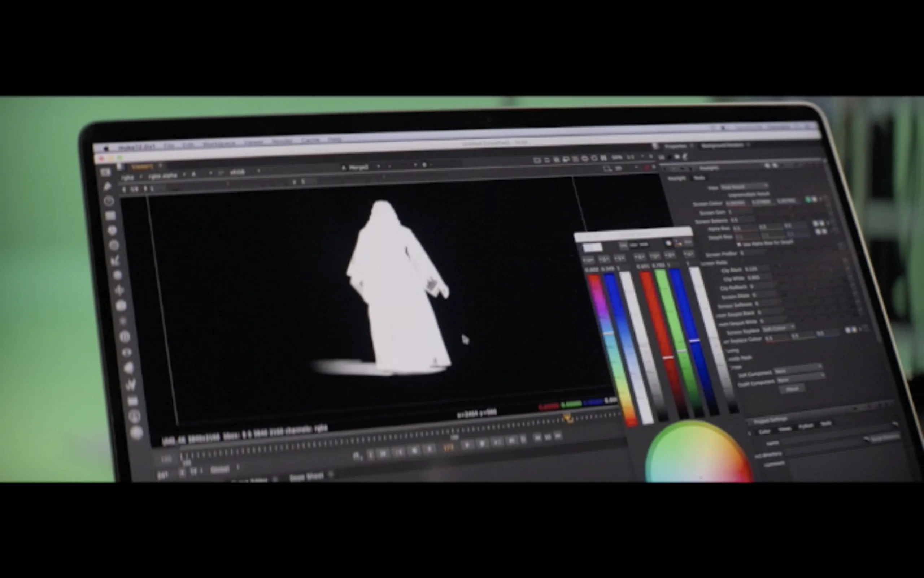Switch to the Dope Sheet tab
The height and width of the screenshot is (578, 924).
click(x=306, y=477)
